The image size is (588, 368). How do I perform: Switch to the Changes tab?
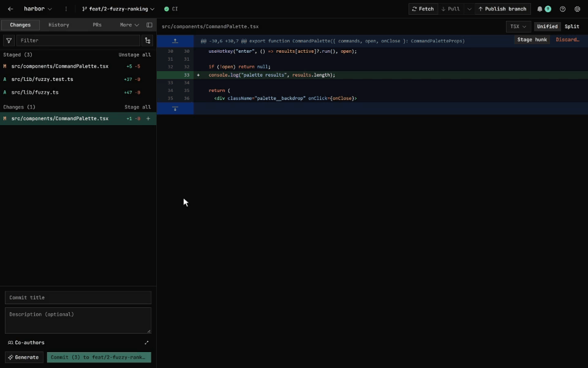tap(20, 25)
